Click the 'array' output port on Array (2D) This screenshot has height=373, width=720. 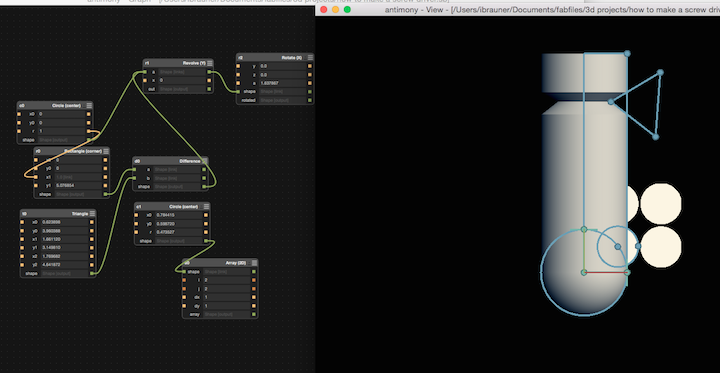coord(253,315)
